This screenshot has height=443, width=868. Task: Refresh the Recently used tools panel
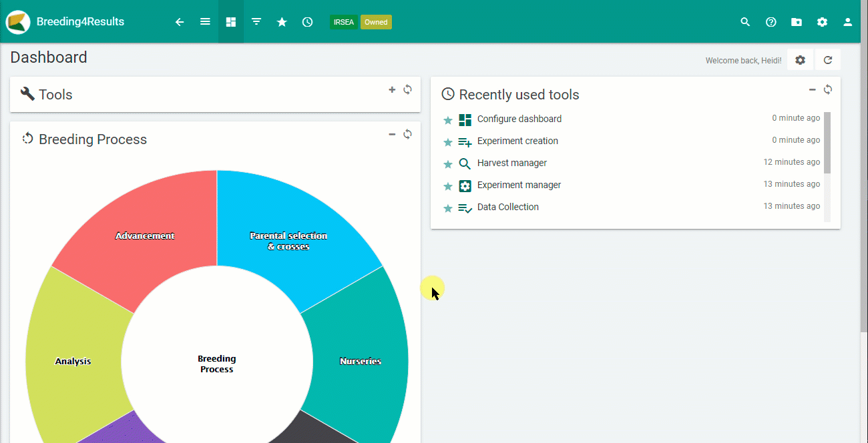pos(828,89)
